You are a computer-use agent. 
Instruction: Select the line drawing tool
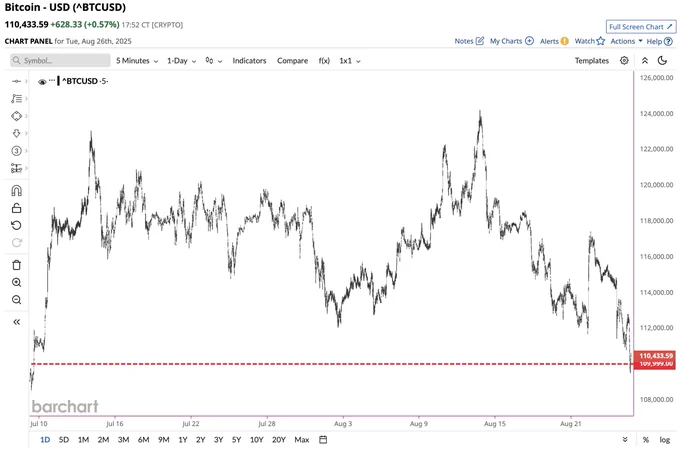[x=16, y=82]
